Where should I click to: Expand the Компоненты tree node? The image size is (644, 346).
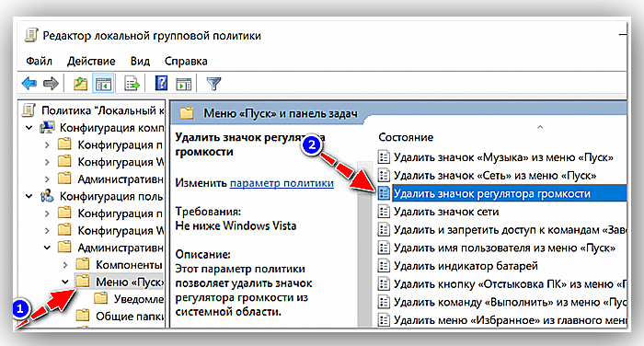[x=65, y=265]
